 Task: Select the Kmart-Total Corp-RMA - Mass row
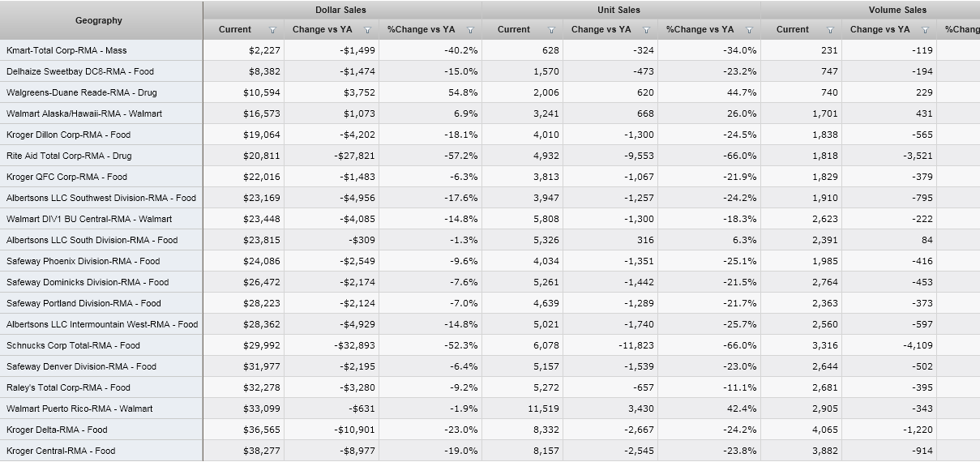(x=66, y=50)
